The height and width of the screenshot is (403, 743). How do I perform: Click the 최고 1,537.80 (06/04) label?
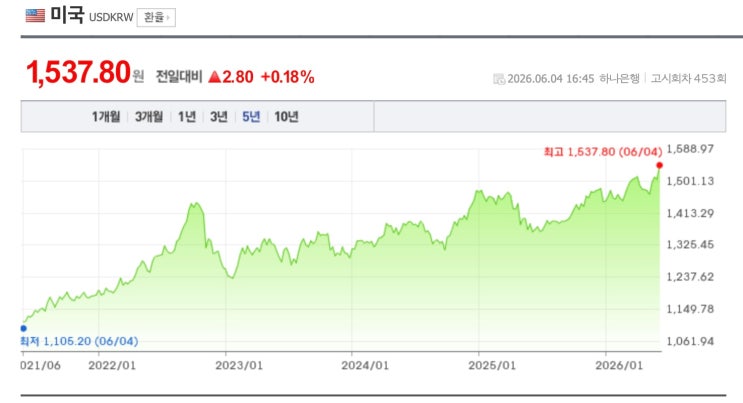(x=603, y=152)
